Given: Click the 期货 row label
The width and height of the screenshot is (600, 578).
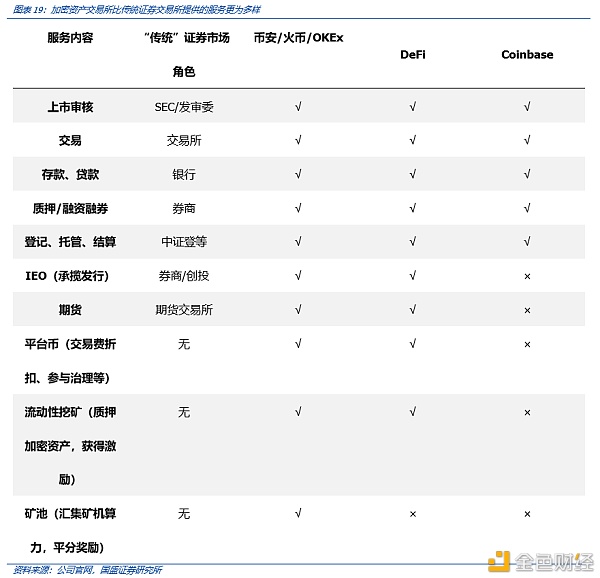Looking at the screenshot, I should [70, 309].
